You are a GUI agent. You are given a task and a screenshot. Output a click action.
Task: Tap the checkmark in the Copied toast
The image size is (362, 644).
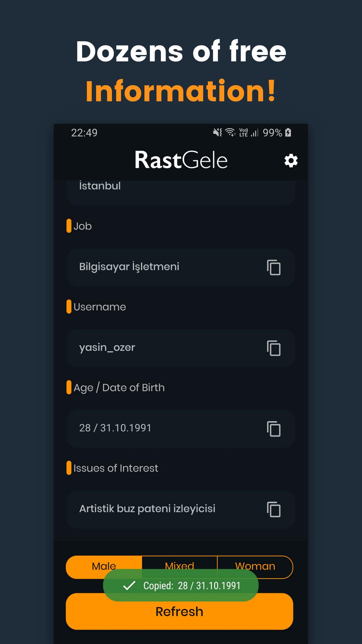tap(129, 586)
